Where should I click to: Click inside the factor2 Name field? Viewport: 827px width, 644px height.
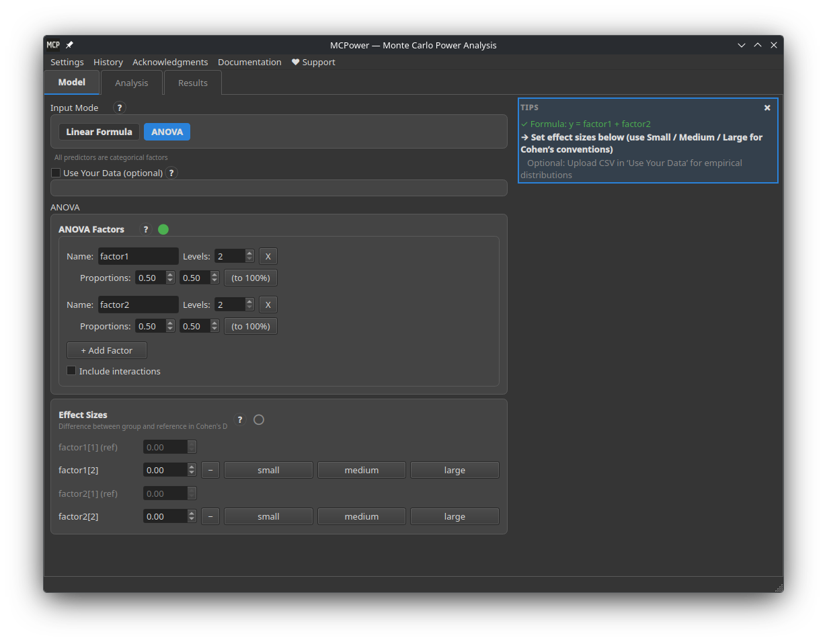(x=138, y=305)
